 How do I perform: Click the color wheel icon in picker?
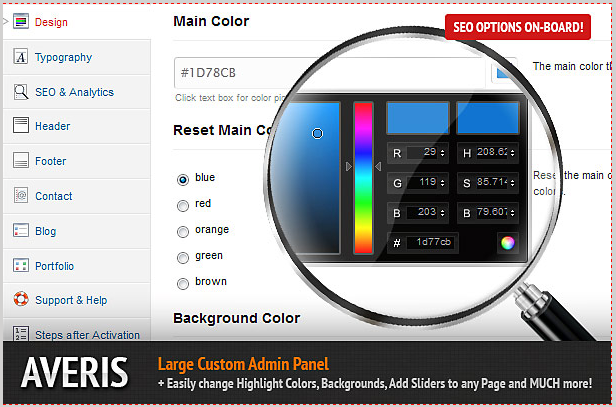pos(507,243)
